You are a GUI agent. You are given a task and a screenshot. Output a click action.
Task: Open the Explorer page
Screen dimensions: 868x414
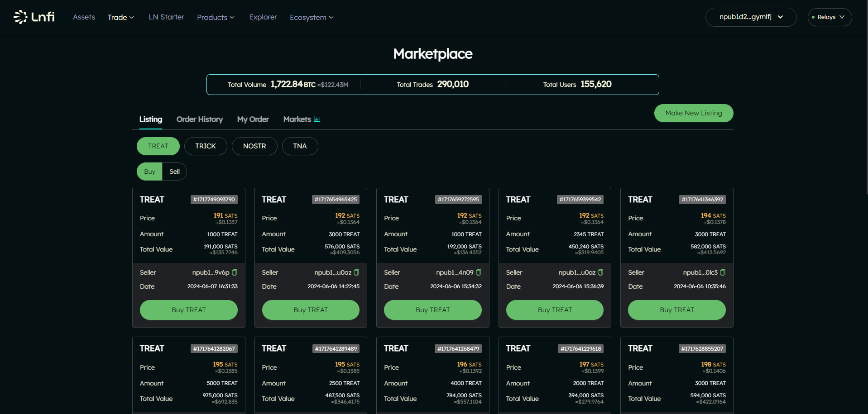pyautogui.click(x=263, y=17)
